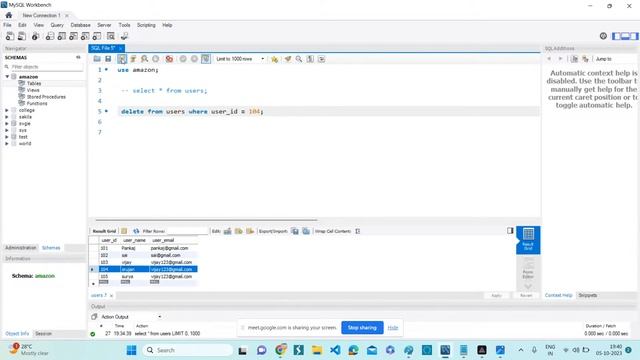Viewport: 640px width, 360px height.
Task: Toggle stop-on-error execution mode
Action: [169, 59]
